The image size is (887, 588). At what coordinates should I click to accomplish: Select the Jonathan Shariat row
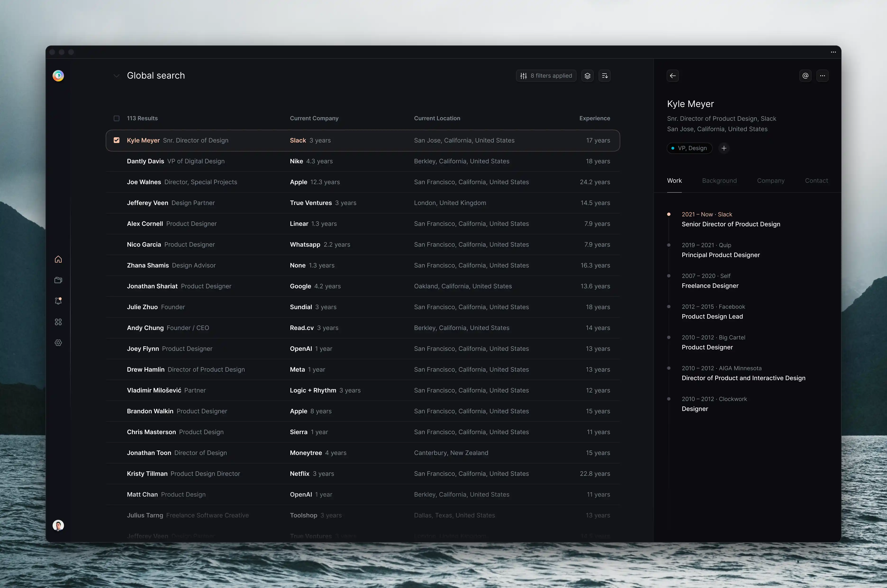362,286
